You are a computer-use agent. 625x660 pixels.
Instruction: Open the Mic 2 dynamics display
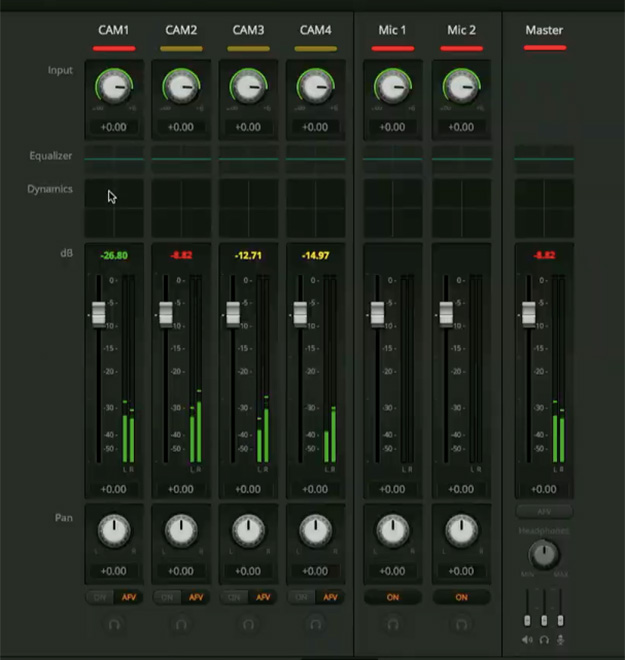(462, 208)
